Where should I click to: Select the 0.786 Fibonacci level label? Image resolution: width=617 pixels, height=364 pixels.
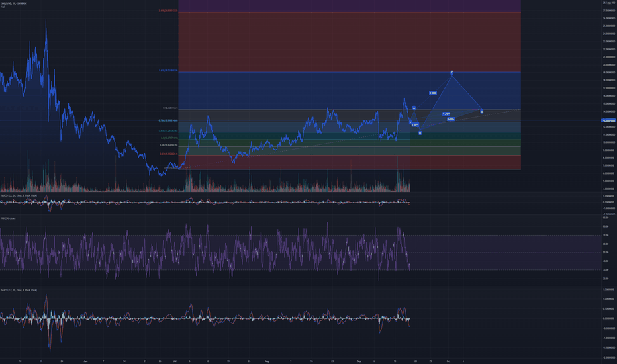pos(168,121)
